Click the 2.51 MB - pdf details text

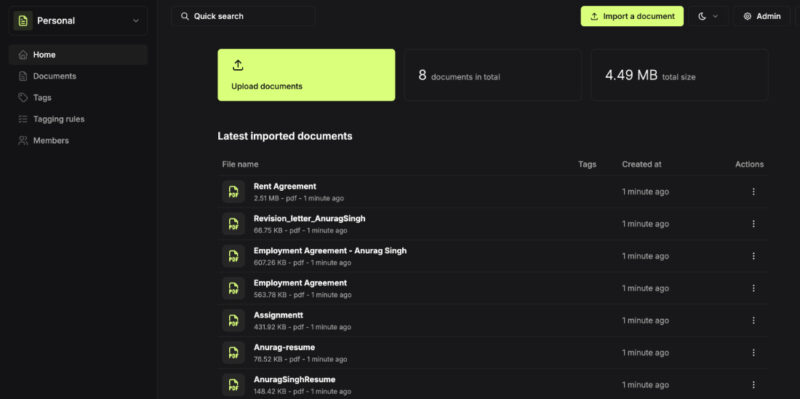click(x=298, y=198)
